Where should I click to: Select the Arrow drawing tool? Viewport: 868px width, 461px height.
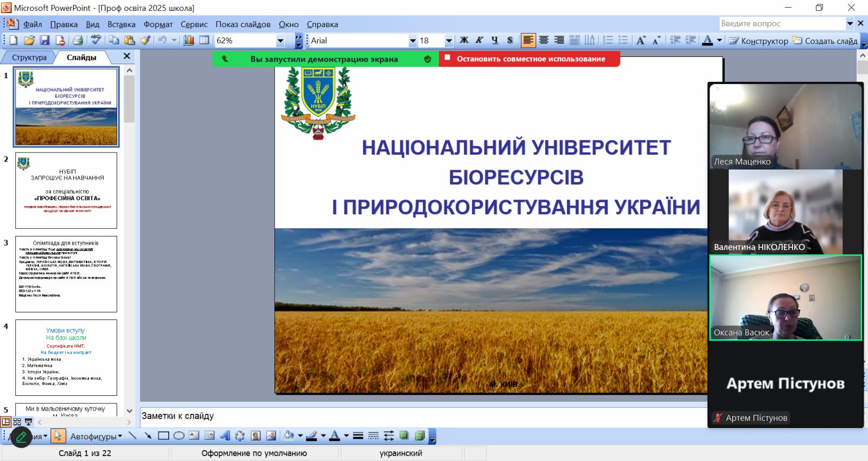[148, 436]
